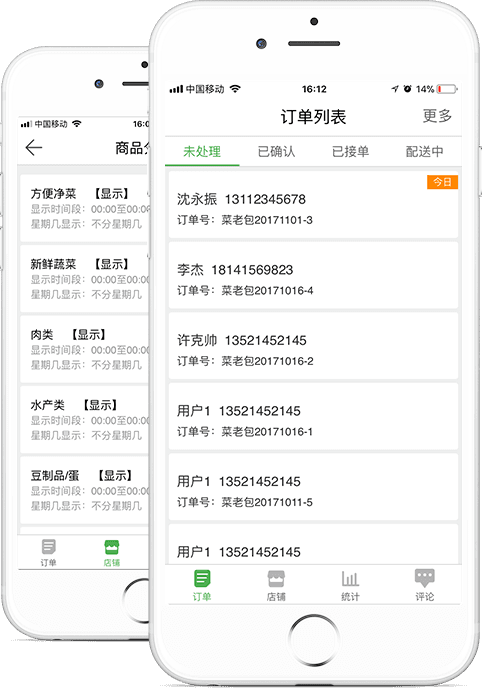Image resolution: width=482 pixels, height=688 pixels.
Task: Open order 菜老包20171016-4 from 李杰
Action: [313, 276]
